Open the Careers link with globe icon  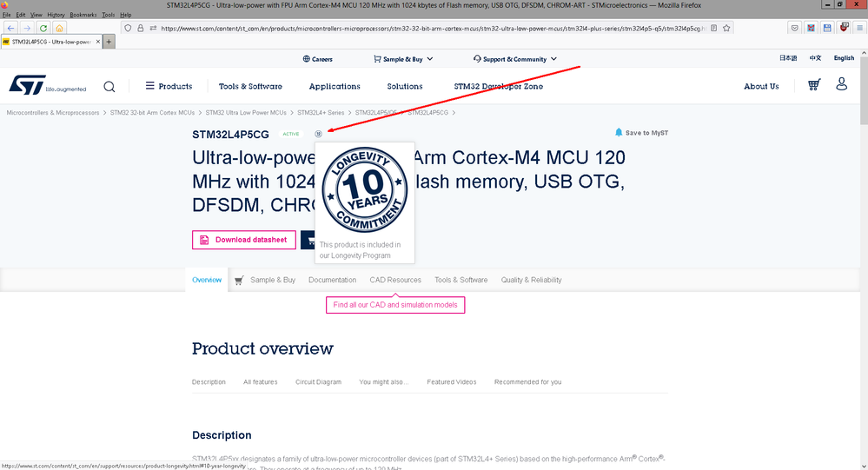point(318,59)
